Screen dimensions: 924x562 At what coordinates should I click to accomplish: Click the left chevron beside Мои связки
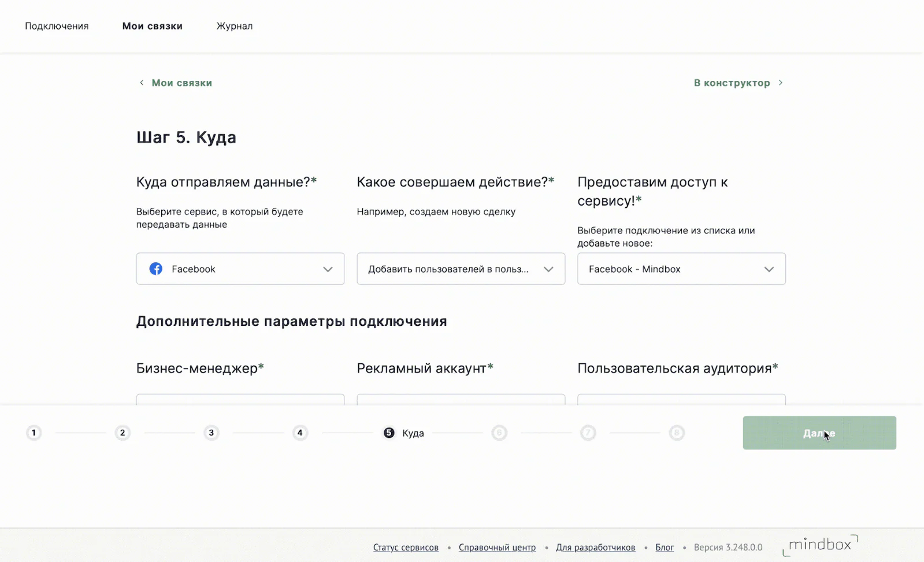142,83
